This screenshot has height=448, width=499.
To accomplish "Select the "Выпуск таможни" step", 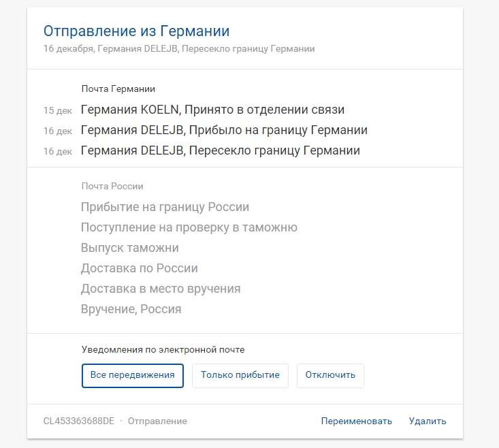I will (x=129, y=248).
